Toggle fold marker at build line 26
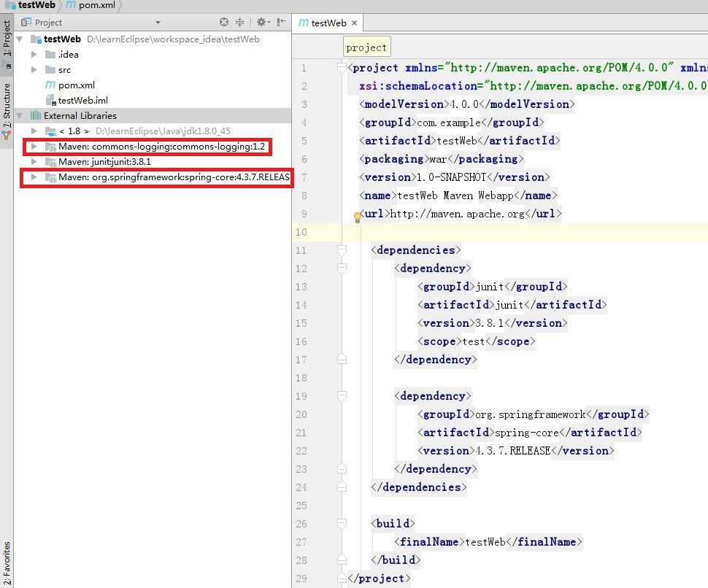This screenshot has height=588, width=708. 342,524
